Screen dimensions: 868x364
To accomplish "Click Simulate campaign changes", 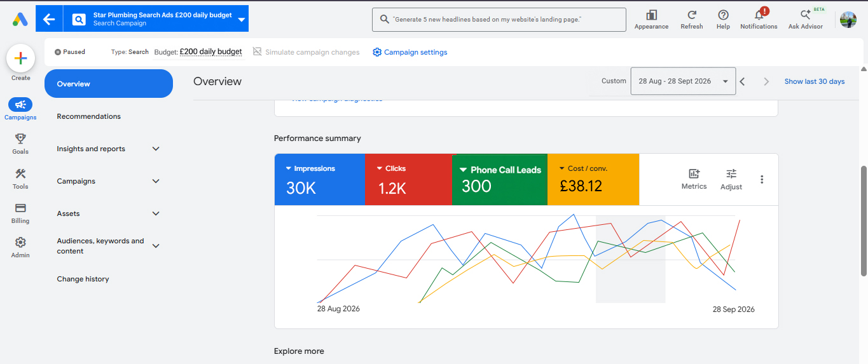I will [307, 52].
